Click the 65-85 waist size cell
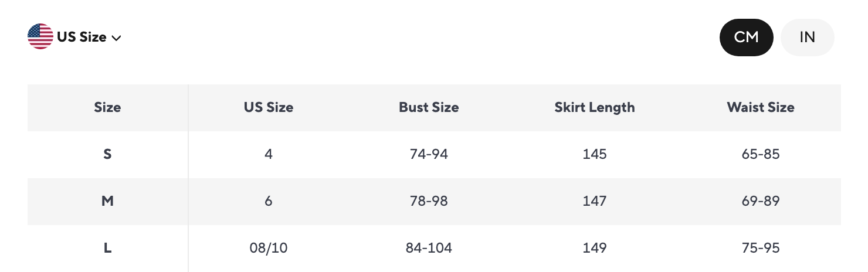 (761, 154)
